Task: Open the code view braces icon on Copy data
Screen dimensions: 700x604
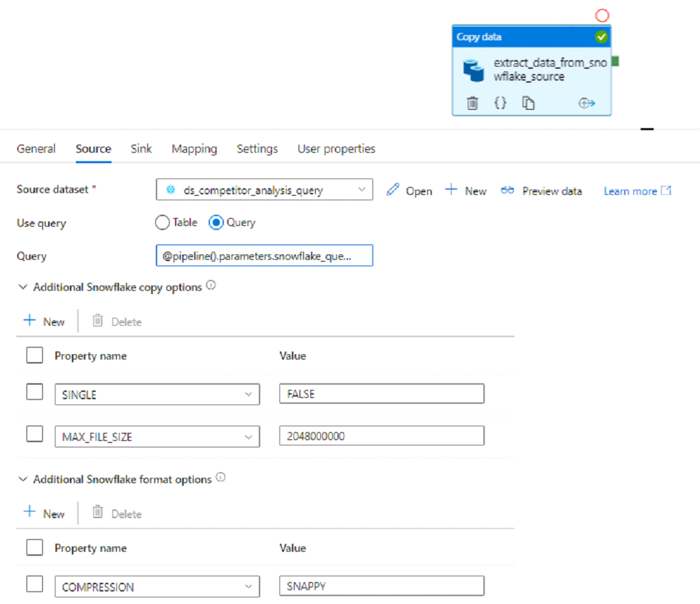Action: coord(500,103)
